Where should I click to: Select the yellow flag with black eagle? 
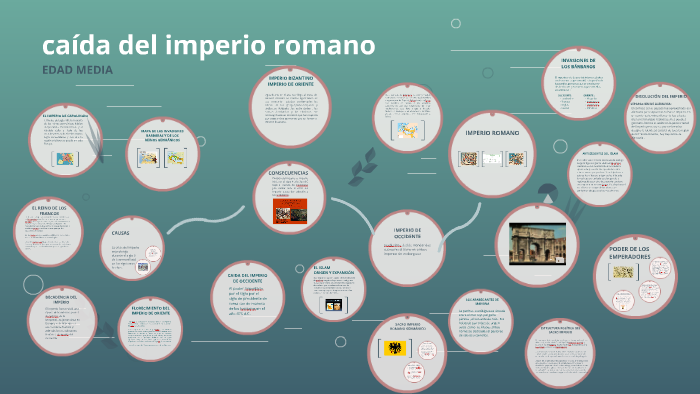395,348
